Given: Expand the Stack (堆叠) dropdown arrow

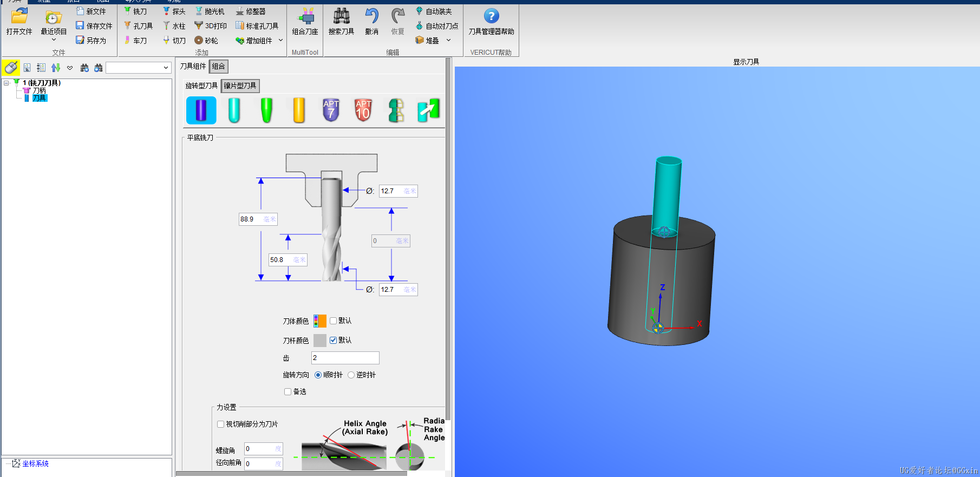Looking at the screenshot, I should click(x=448, y=40).
